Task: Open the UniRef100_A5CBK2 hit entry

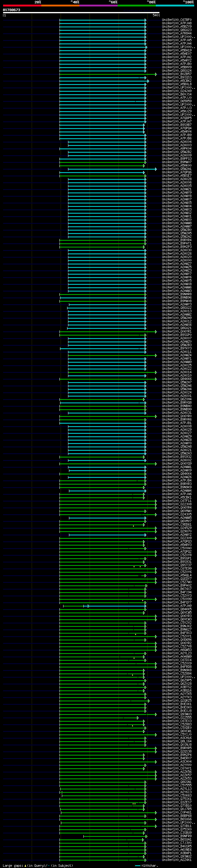Action: [x=177, y=81]
